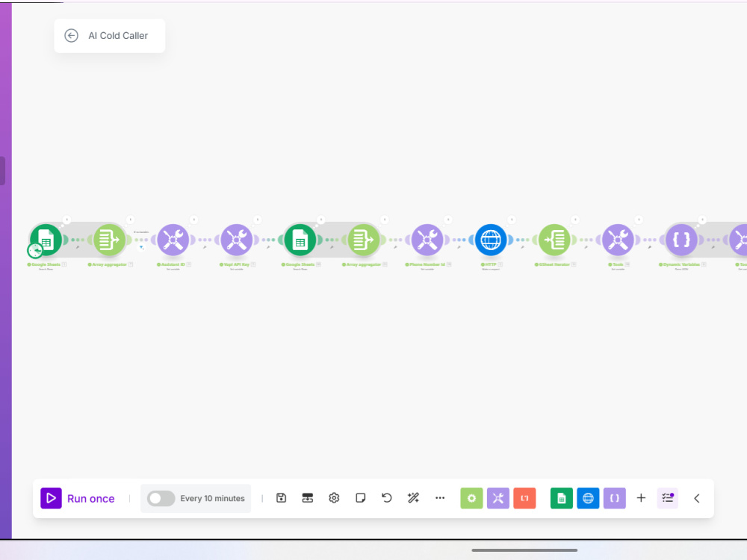Click the wrench between Google Sheets and Array aggregator
Viewport: 747px width, 560px height.
(78, 247)
